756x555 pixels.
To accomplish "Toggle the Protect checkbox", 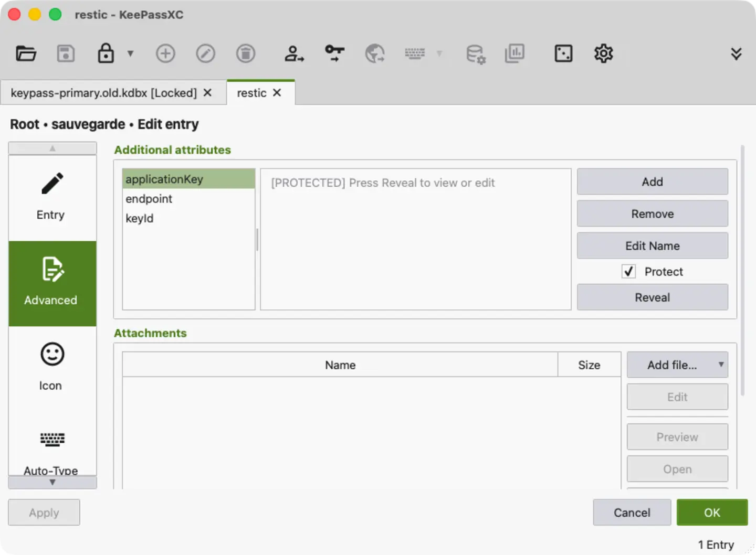I will (x=628, y=271).
